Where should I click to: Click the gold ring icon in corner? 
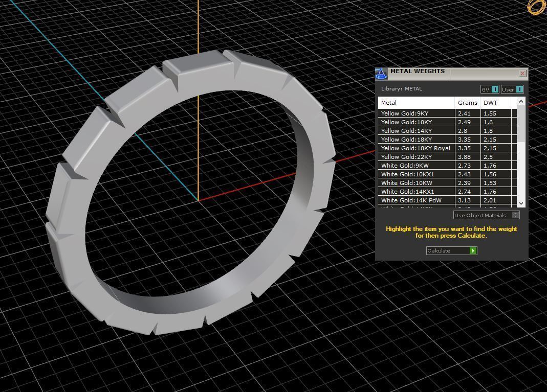536,7
